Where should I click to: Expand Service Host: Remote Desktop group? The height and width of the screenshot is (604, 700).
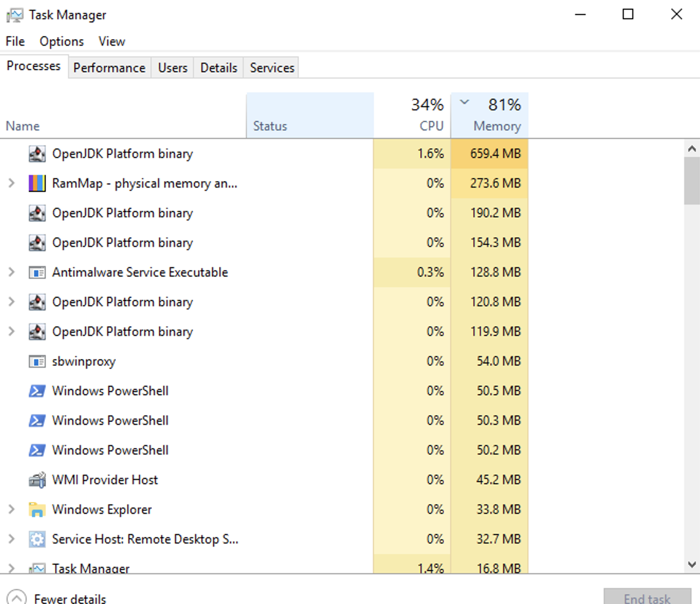click(x=12, y=539)
